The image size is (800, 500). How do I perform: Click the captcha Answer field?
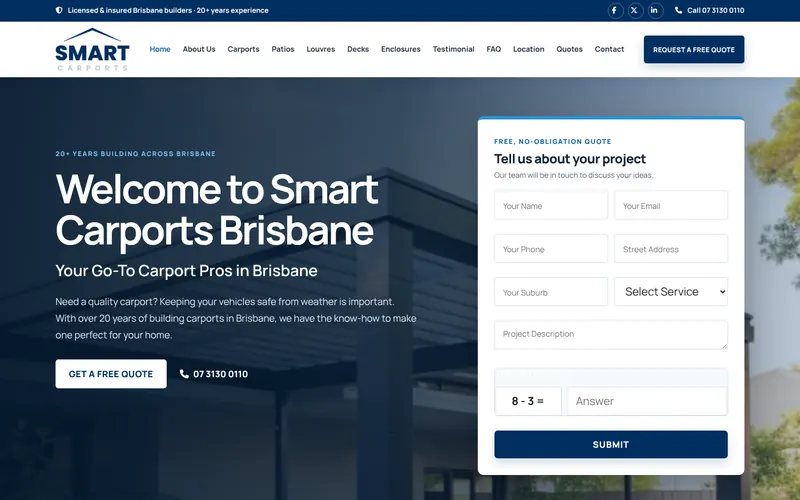point(647,401)
